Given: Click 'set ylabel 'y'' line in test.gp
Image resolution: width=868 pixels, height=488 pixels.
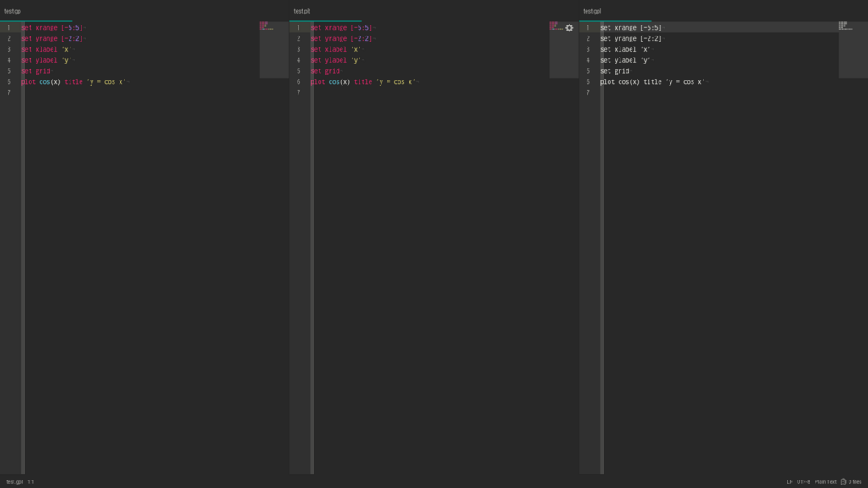Looking at the screenshot, I should 47,60.
